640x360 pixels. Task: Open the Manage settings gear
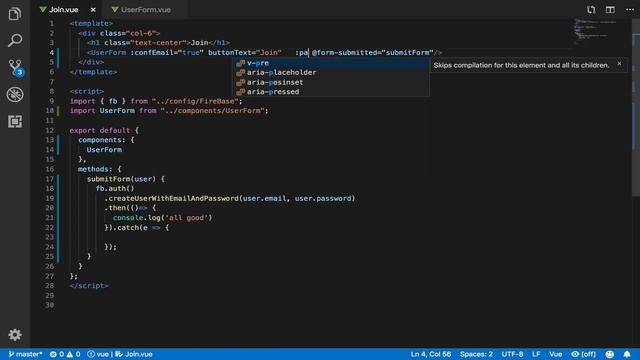[15, 335]
